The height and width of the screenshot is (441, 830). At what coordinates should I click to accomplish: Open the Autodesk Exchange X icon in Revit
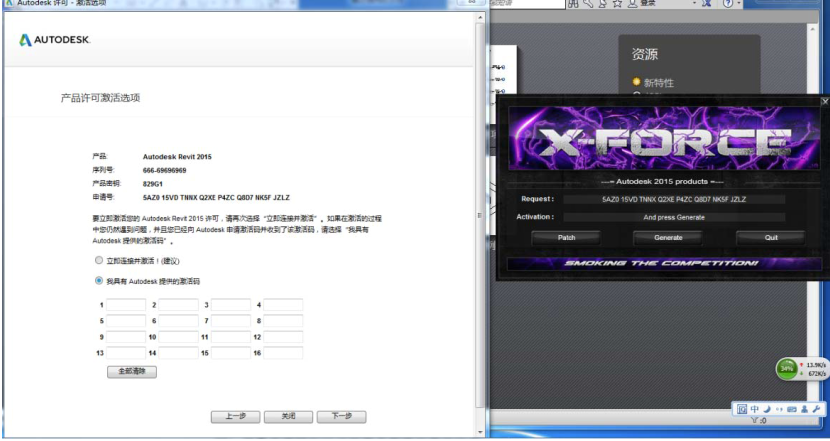pos(706,4)
